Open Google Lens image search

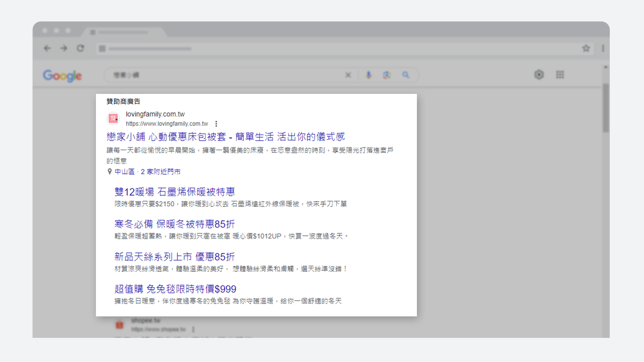387,75
